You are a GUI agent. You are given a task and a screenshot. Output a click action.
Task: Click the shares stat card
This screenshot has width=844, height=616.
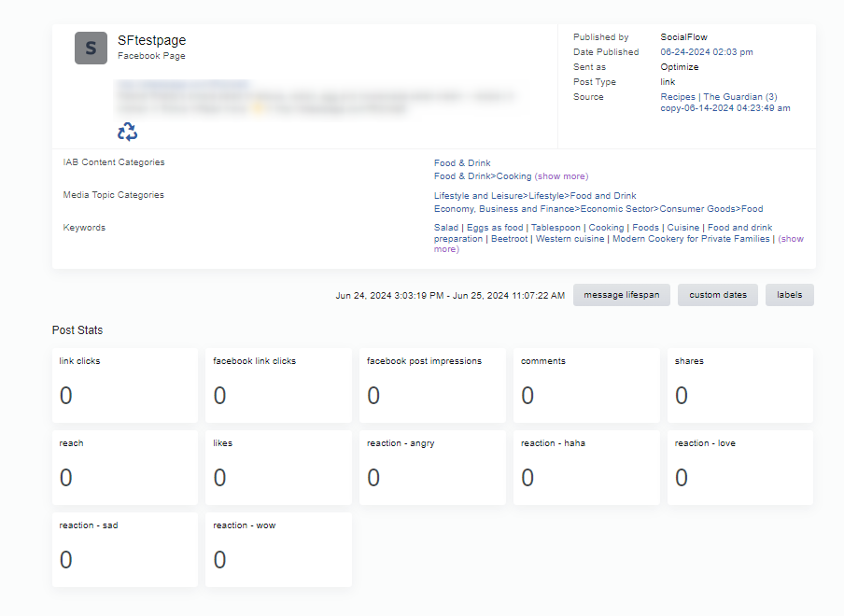(740, 385)
